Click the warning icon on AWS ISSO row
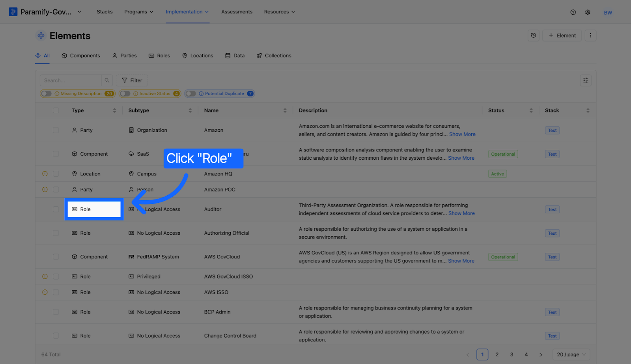 pos(45,292)
